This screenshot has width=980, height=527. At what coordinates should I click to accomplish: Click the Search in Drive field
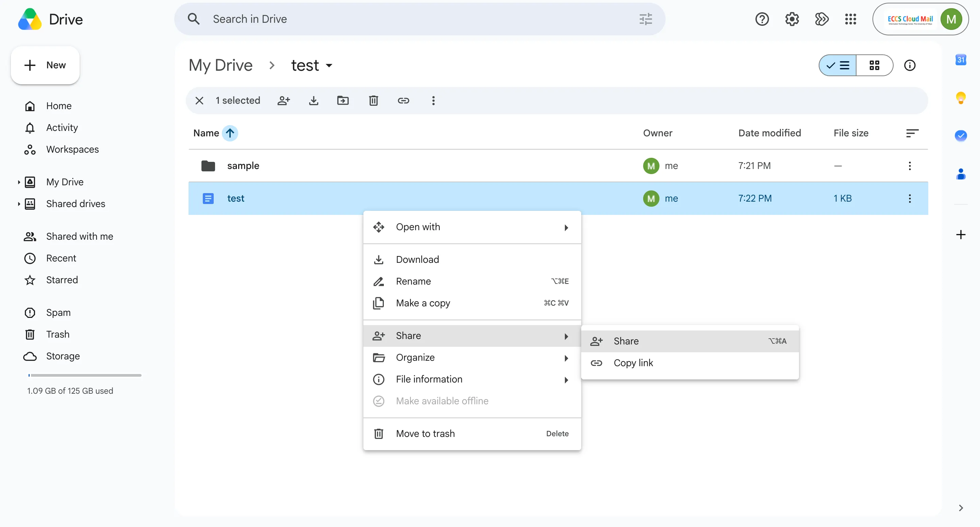click(x=420, y=19)
